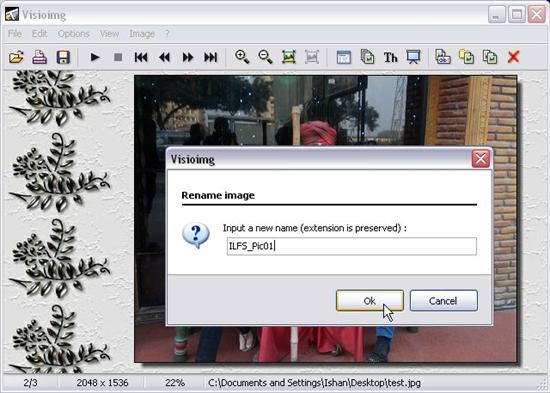Viewport: 550px width, 393px height.
Task: Jump to the first image
Action: point(141,57)
